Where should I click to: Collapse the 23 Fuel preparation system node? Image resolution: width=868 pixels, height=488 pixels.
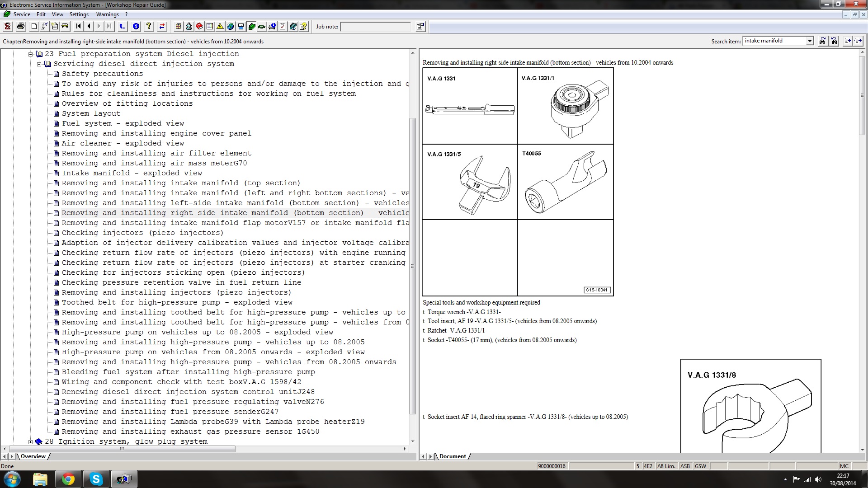tap(31, 54)
